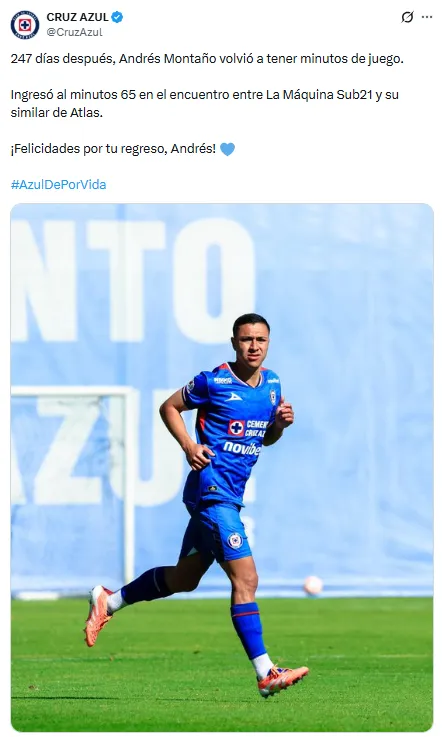
Task: Follow the #AzulDePorVida hashtag
Action: pos(58,184)
